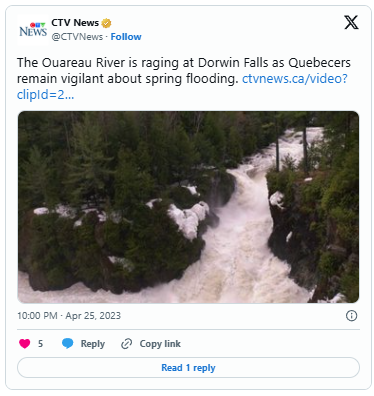Click the chain copy link icon
374x396 pixels.
click(127, 344)
